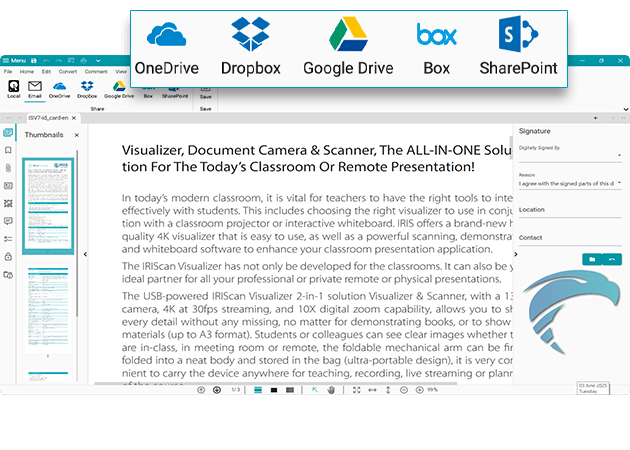Click the Google Drive ribbon icon

[x=119, y=89]
